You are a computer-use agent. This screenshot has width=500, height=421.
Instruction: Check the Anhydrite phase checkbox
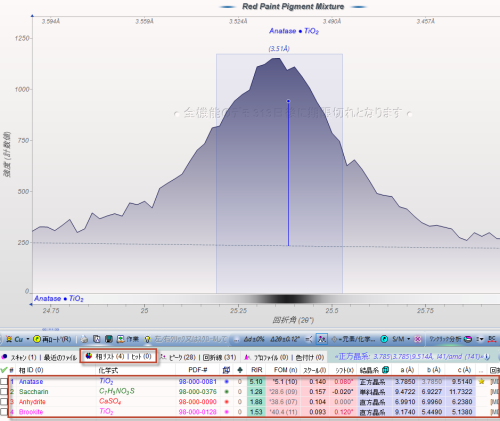pos(4,402)
